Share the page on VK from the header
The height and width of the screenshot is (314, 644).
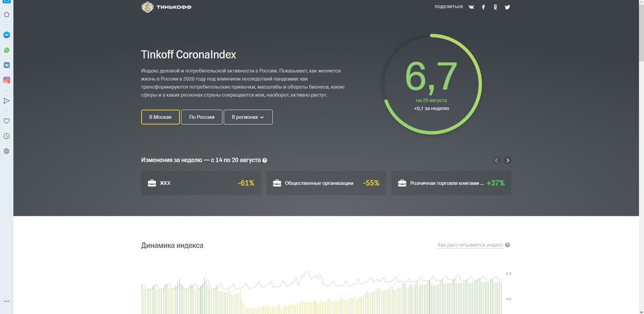pos(471,7)
